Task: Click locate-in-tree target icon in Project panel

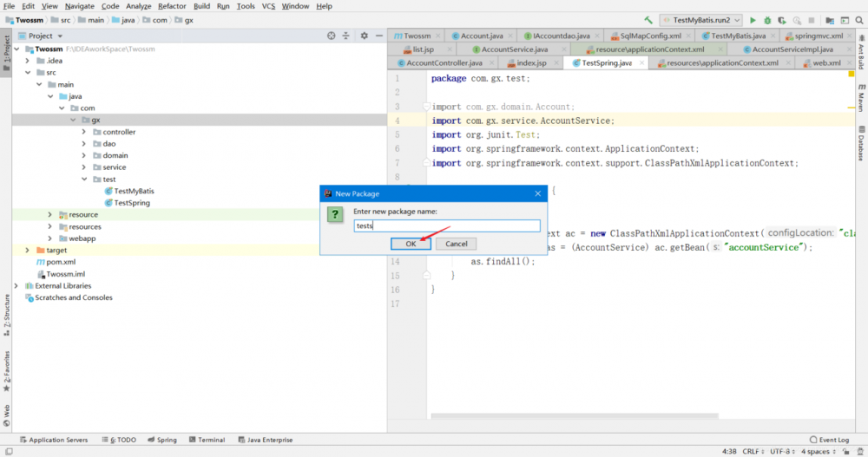Action: click(331, 36)
